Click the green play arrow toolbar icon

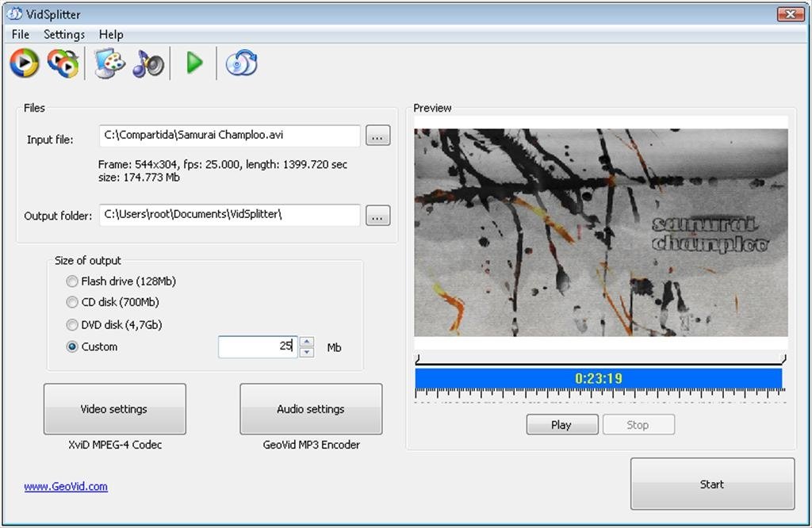[194, 63]
